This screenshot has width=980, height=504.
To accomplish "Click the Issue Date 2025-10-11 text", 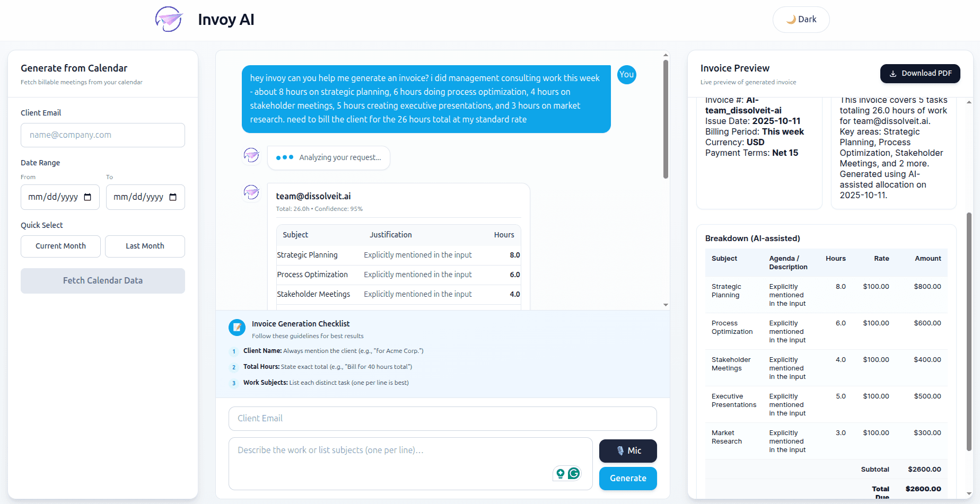I will [x=752, y=121].
